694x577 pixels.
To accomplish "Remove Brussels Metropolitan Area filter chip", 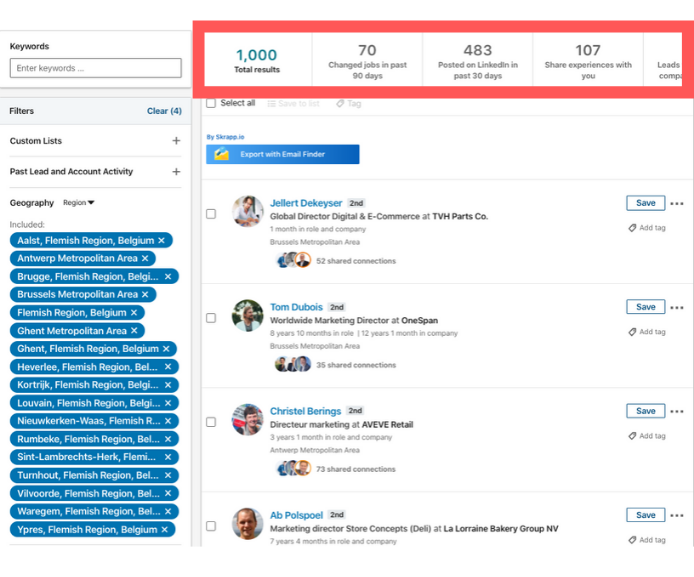I will 145,294.
